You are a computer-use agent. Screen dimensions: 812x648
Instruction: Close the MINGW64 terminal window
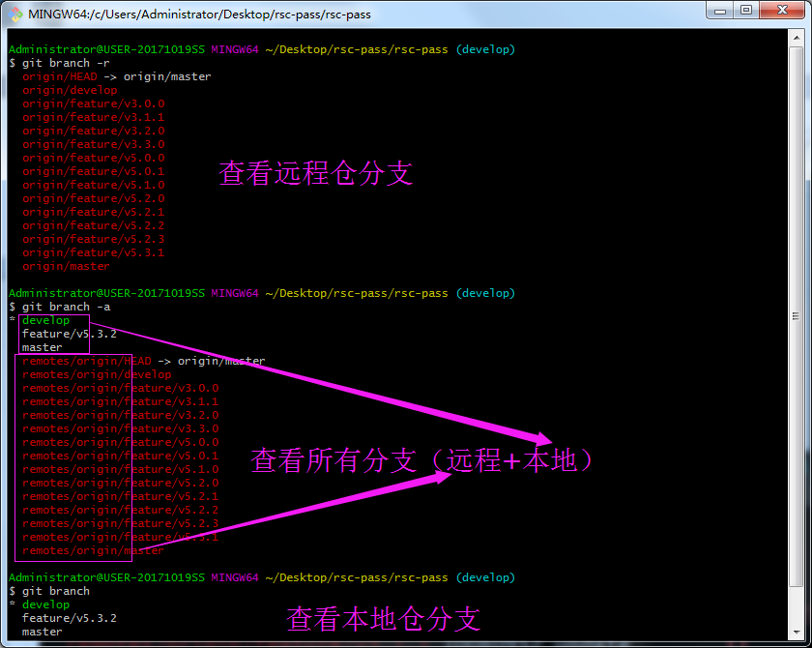coord(782,11)
